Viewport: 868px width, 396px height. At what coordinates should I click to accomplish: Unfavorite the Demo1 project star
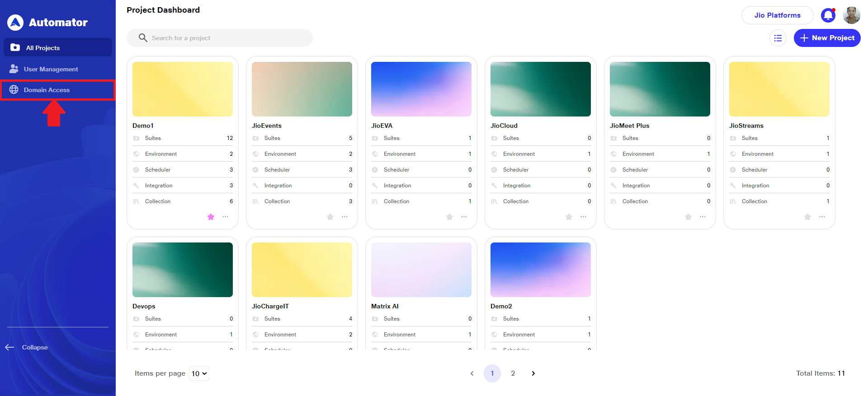click(211, 217)
